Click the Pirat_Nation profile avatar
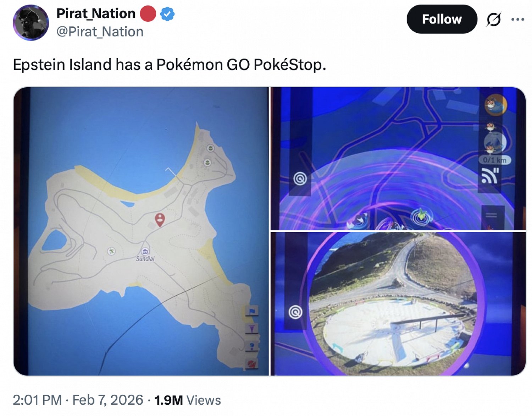Viewport: 532px width, 416px height. point(31,23)
